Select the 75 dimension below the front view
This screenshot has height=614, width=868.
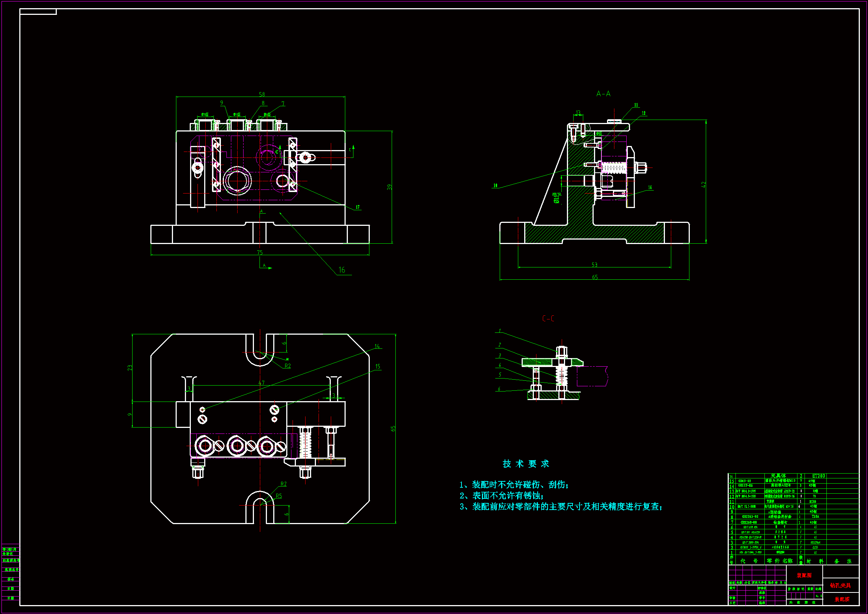[x=260, y=252]
